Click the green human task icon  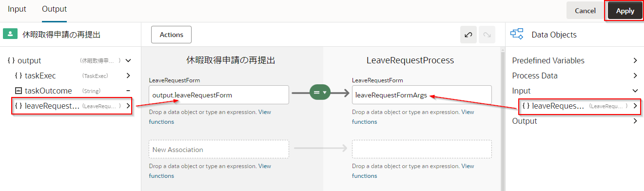point(10,34)
